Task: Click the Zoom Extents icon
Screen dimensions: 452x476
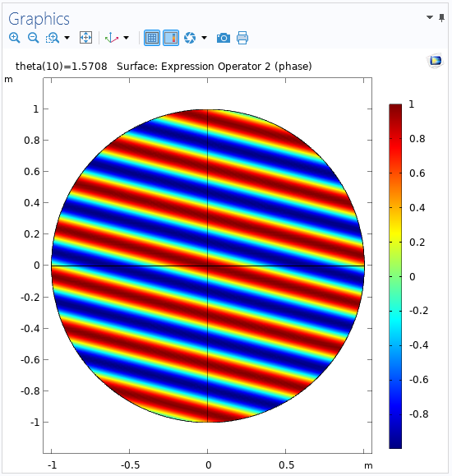Action: (x=85, y=38)
